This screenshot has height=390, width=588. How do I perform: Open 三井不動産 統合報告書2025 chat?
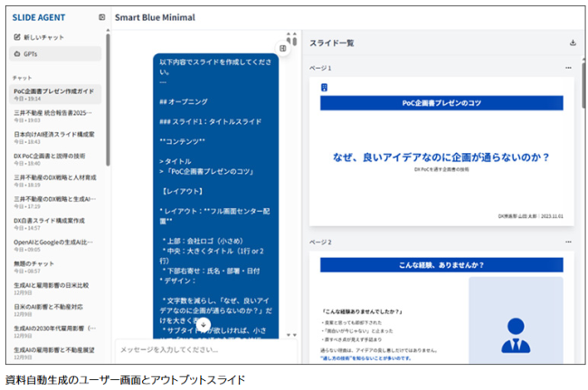[53, 114]
